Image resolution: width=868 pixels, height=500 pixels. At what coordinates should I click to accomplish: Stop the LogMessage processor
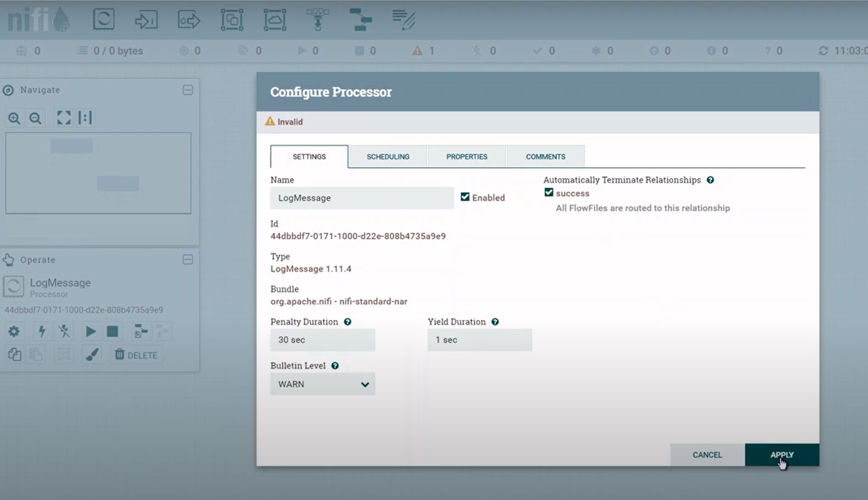[113, 331]
